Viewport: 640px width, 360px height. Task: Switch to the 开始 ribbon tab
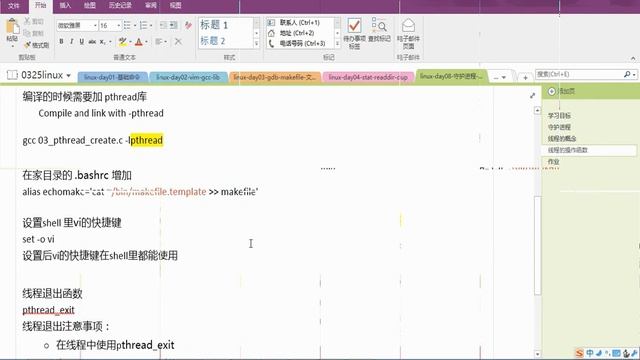40,5
